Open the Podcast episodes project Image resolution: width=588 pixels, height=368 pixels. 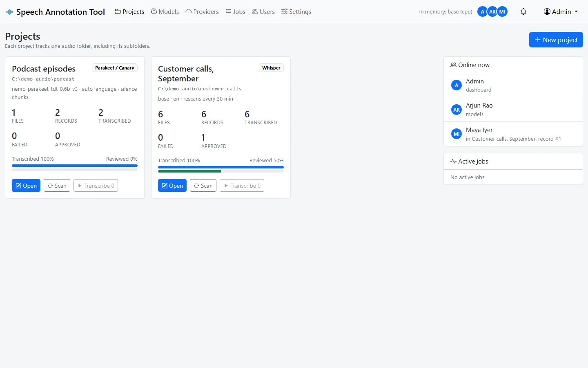(x=26, y=186)
